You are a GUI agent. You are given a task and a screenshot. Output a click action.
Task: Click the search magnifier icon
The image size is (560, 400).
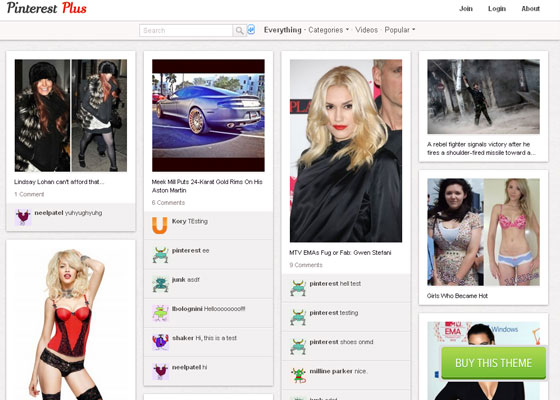point(239,31)
